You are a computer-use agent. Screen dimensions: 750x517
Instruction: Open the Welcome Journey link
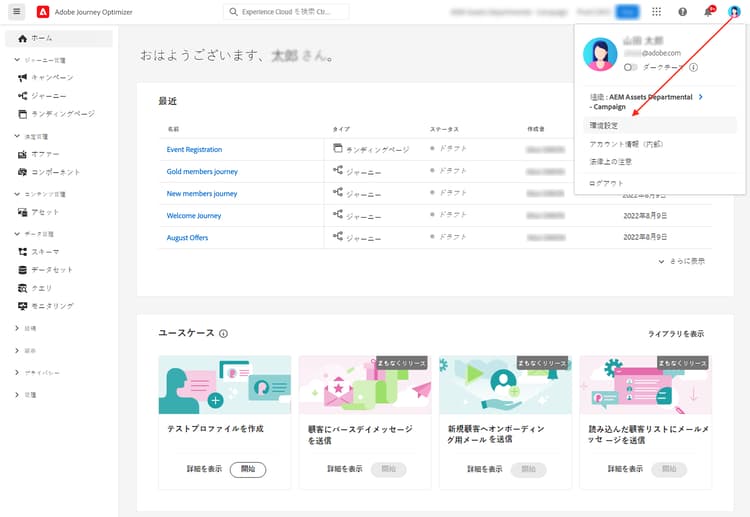(194, 216)
